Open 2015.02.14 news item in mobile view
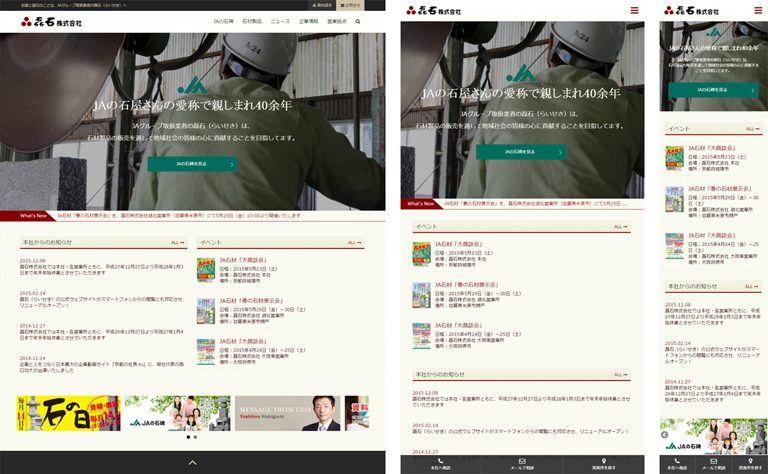768x474 pixels. [x=713, y=353]
